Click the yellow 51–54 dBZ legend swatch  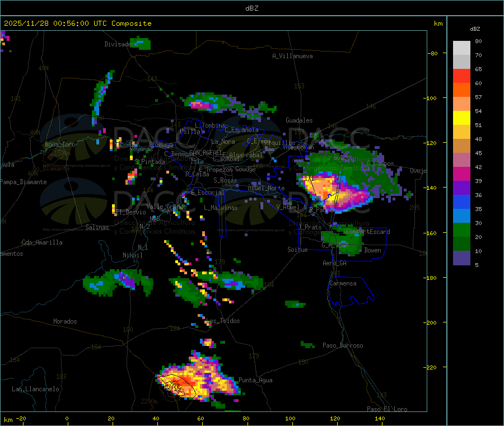tap(461, 118)
